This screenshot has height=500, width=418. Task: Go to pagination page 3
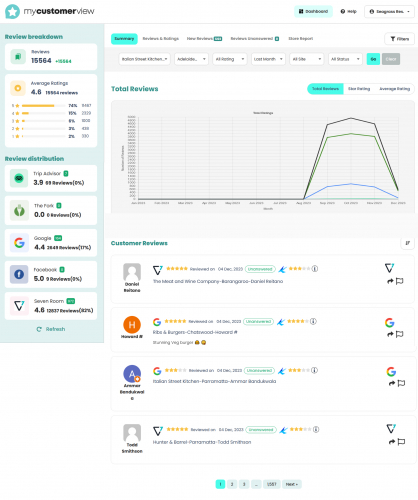click(x=244, y=484)
